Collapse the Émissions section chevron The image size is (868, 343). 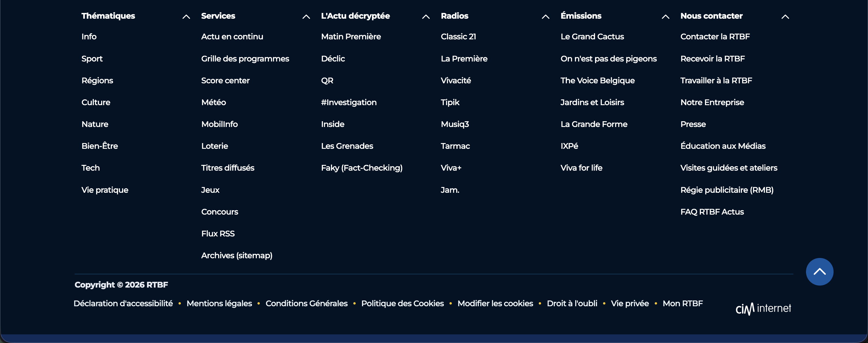click(665, 17)
